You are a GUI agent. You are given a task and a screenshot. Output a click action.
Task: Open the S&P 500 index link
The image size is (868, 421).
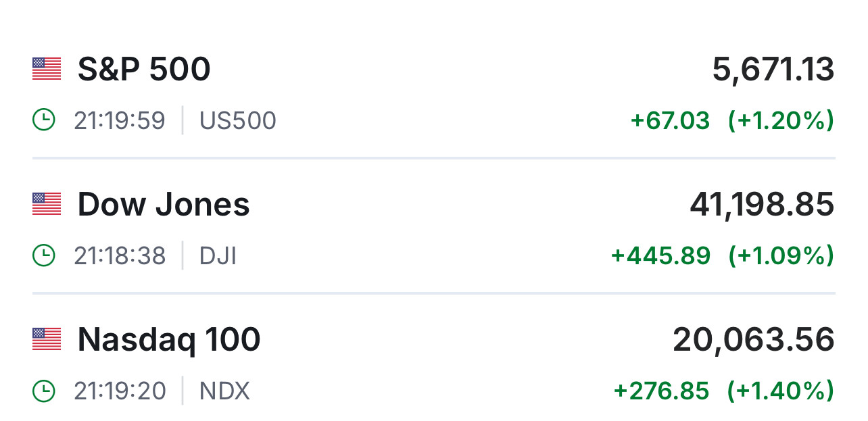pos(144,69)
